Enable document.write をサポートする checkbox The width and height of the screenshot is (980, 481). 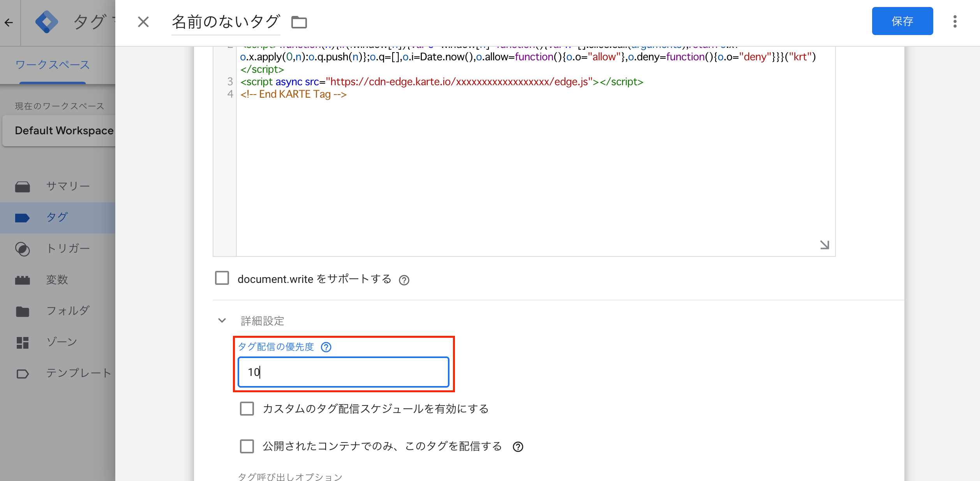[222, 278]
